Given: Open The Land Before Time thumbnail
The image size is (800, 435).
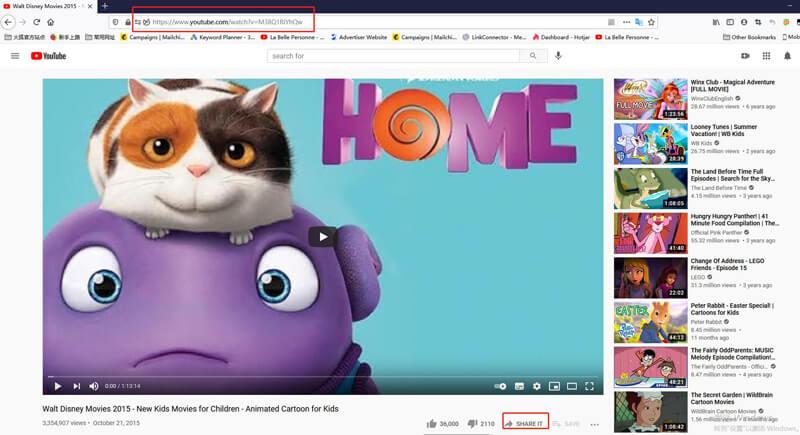Looking at the screenshot, I should click(x=651, y=189).
